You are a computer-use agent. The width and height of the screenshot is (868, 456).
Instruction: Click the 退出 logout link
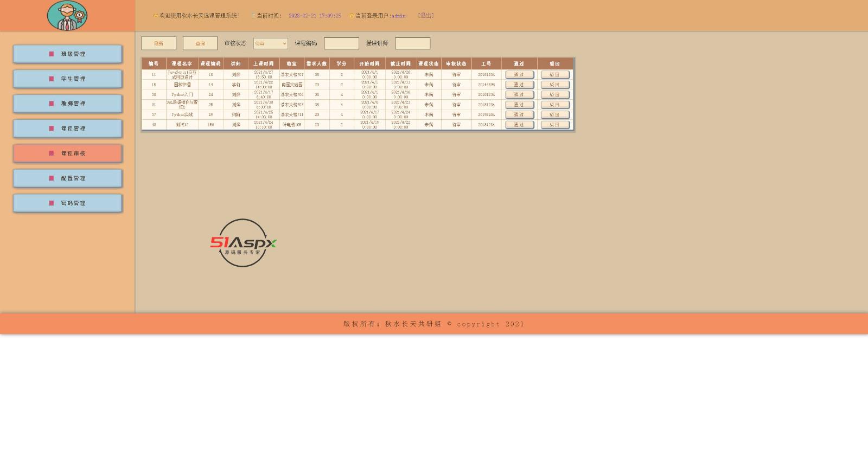click(426, 16)
